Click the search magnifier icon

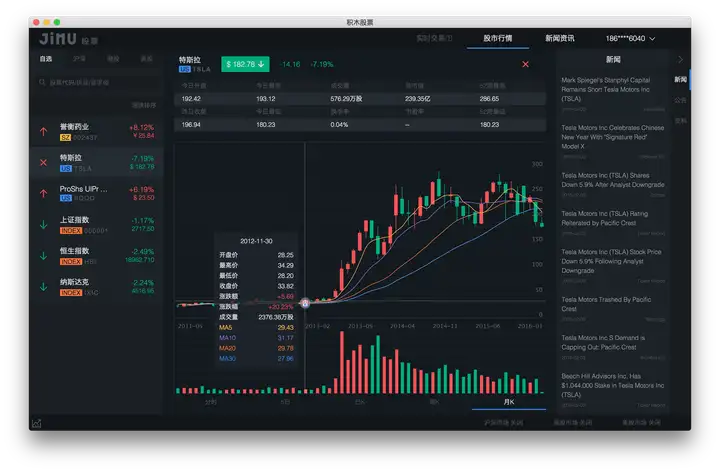pyautogui.click(x=42, y=82)
